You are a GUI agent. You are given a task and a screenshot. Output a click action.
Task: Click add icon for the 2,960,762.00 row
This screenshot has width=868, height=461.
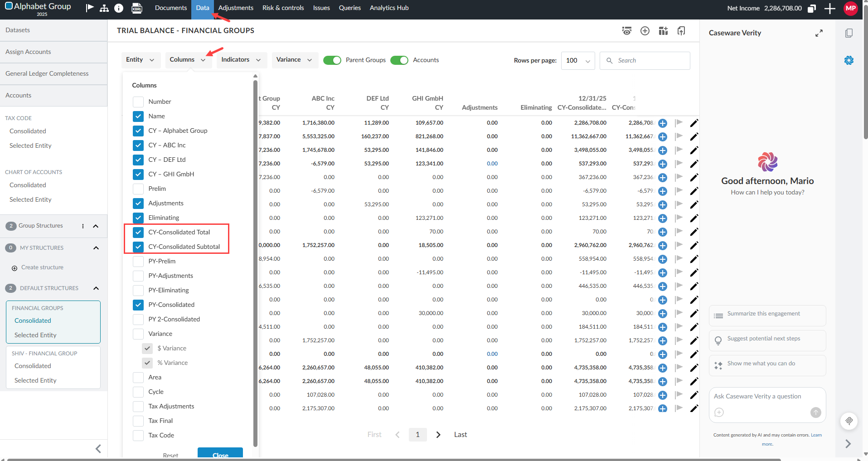coord(663,245)
